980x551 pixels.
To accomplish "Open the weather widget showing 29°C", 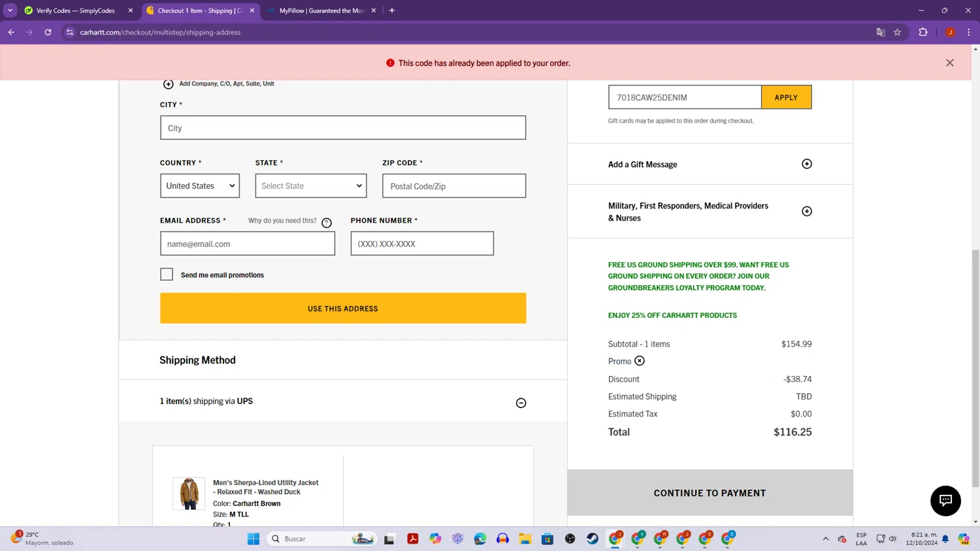I will [42, 539].
